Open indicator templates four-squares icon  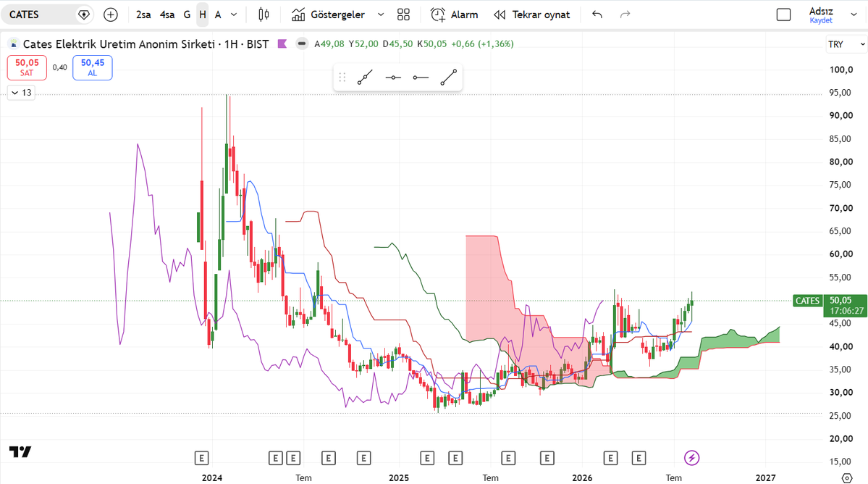click(x=403, y=15)
